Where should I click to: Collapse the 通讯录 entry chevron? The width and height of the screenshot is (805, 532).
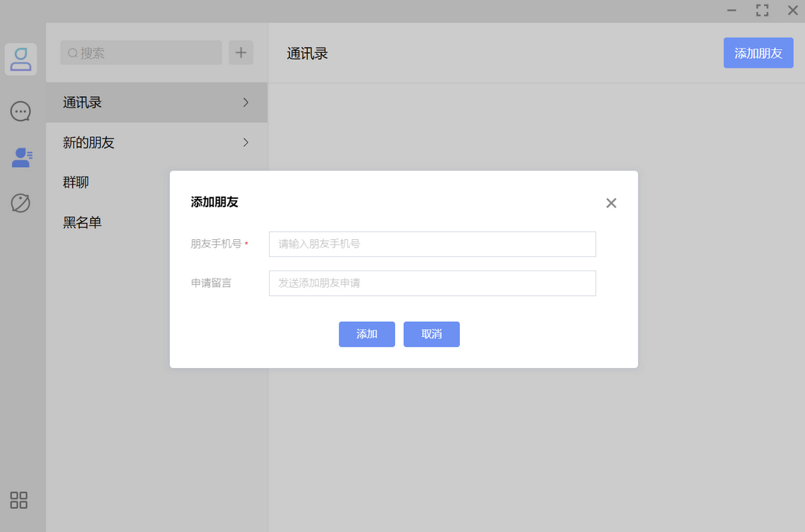click(x=245, y=102)
